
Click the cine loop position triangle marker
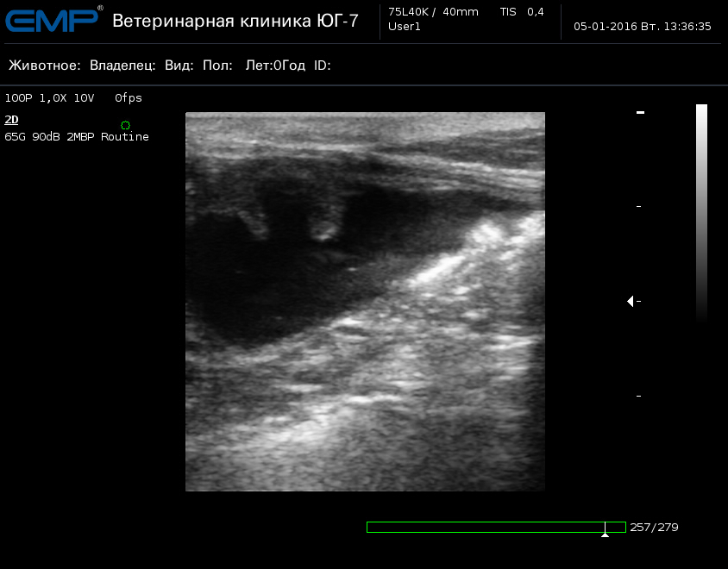(x=605, y=535)
